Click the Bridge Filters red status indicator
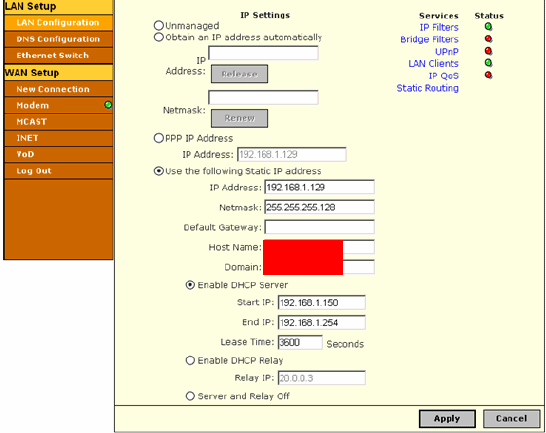The height and width of the screenshot is (433, 546). (488, 39)
